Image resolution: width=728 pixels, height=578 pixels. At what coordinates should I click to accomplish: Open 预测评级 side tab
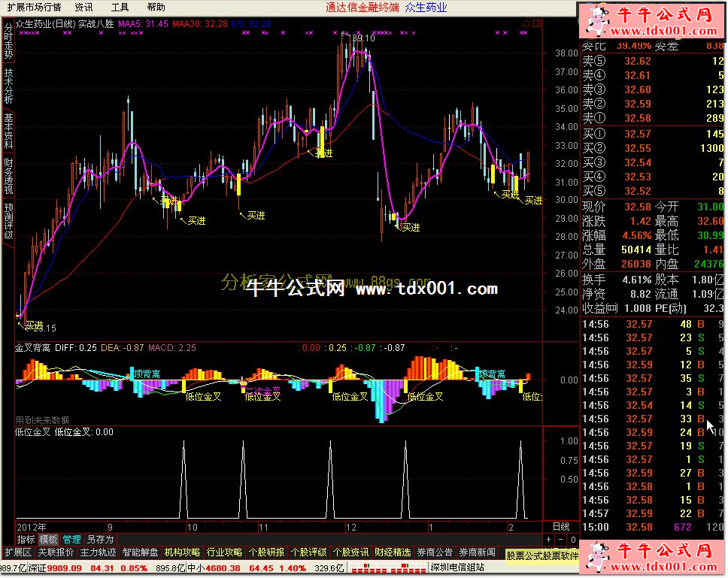[8, 221]
